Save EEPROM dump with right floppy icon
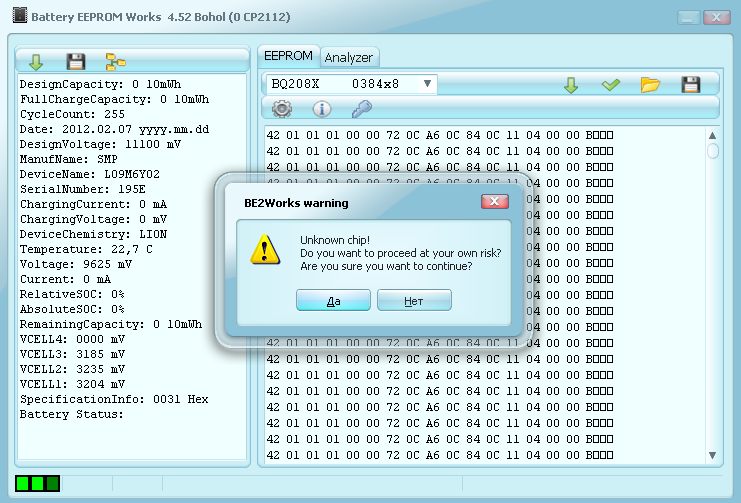 [x=691, y=85]
